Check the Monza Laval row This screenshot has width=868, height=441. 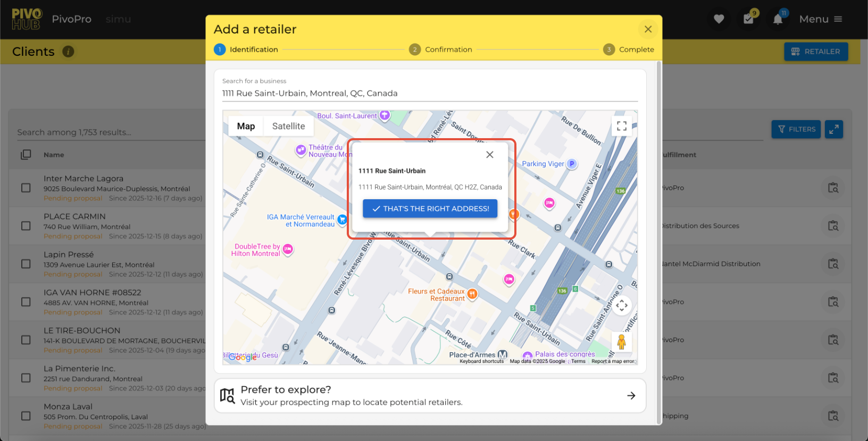(26, 415)
